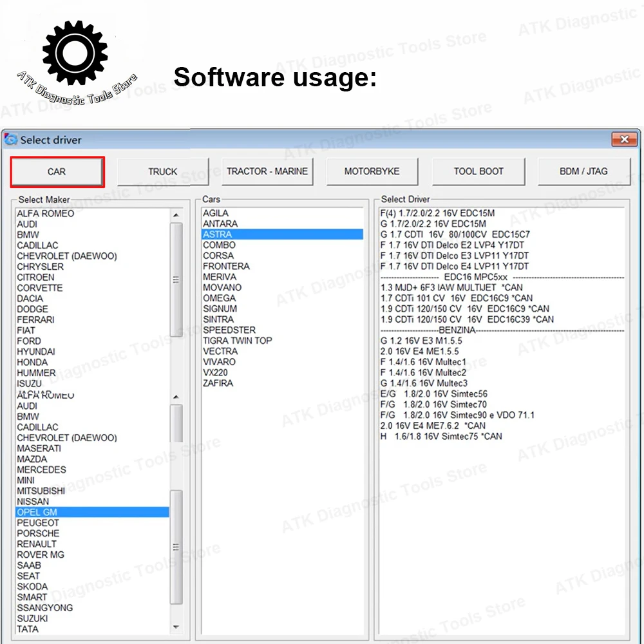Select the highlighted OPEL GM maker
The height and width of the screenshot is (644, 644).
[x=92, y=512]
